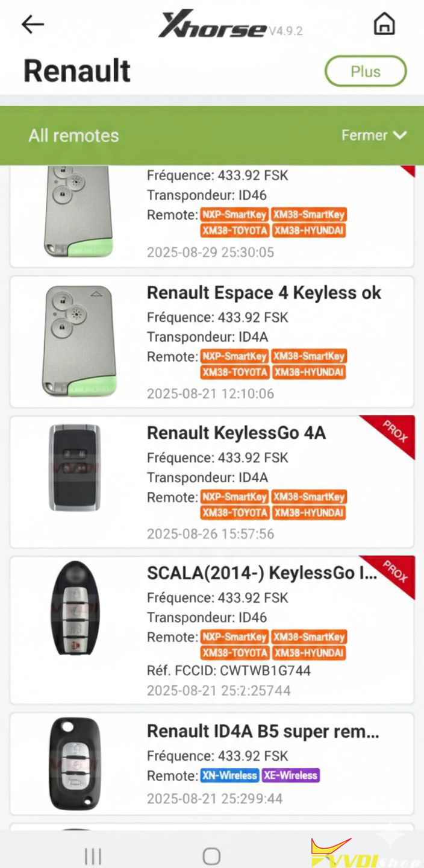Go to the home screen icon

pyautogui.click(x=384, y=24)
